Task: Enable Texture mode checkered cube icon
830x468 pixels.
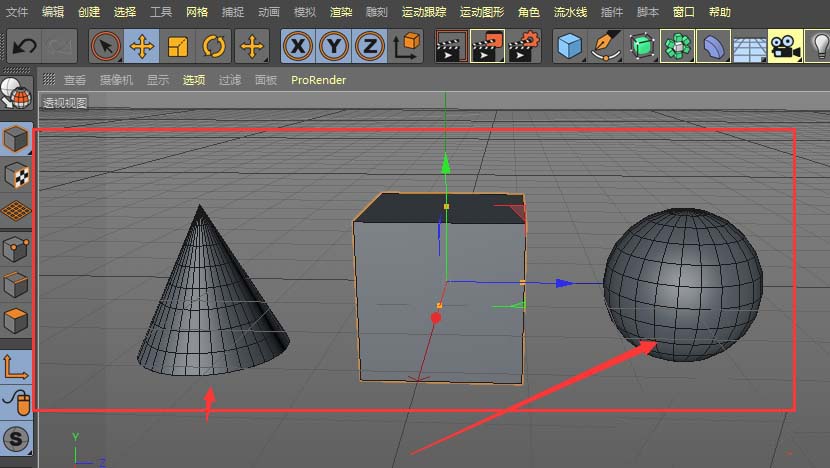Action: coord(15,176)
